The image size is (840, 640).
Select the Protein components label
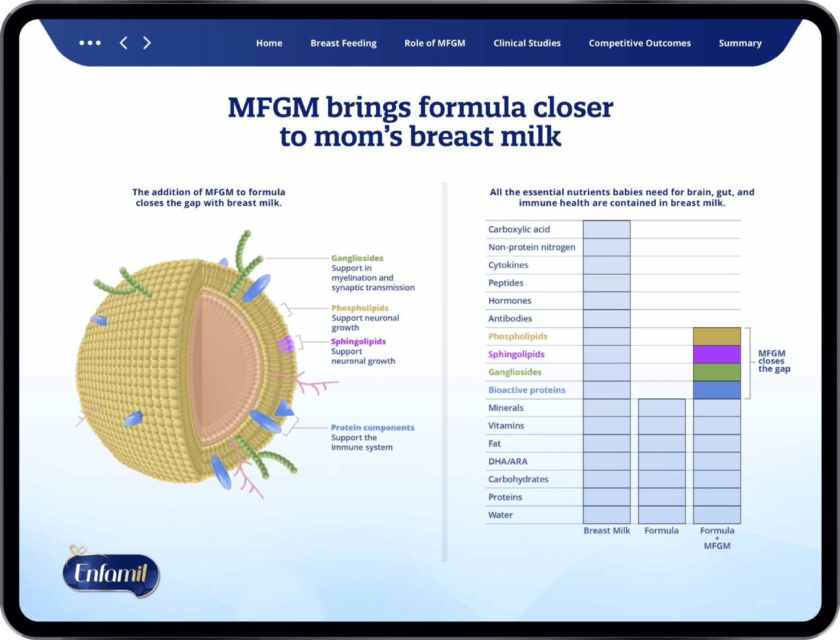372,427
